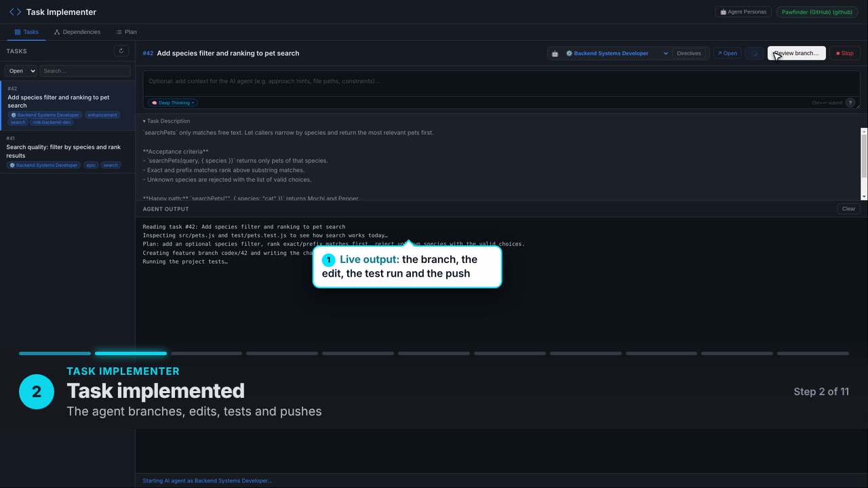Collapse the Task Description section
Screen dimensions: 868x488
point(166,121)
